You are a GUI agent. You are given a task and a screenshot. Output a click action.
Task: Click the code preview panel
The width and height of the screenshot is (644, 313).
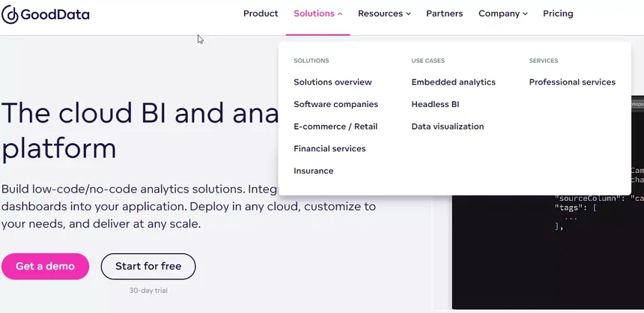[x=548, y=252]
